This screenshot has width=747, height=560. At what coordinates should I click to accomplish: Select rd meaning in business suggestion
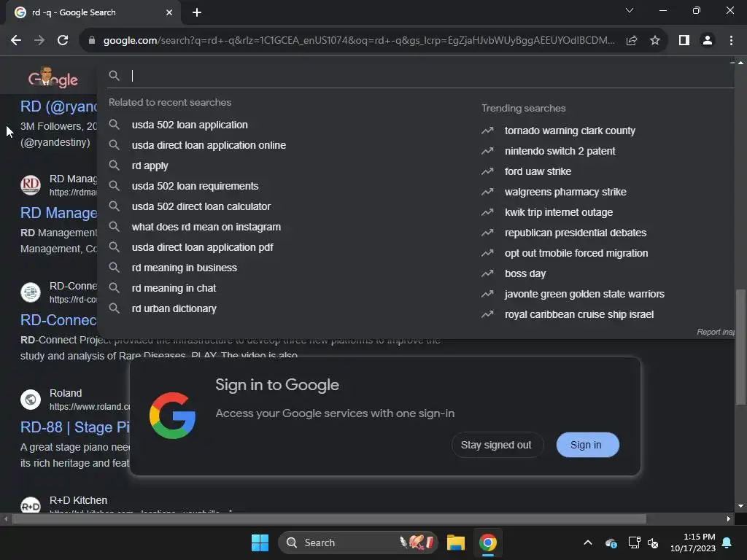pyautogui.click(x=185, y=268)
